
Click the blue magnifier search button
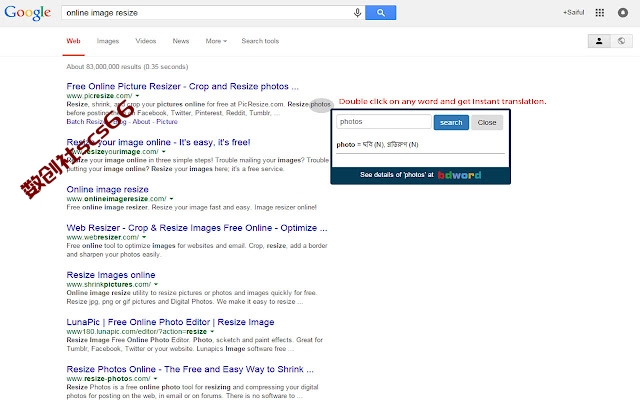coord(380,13)
